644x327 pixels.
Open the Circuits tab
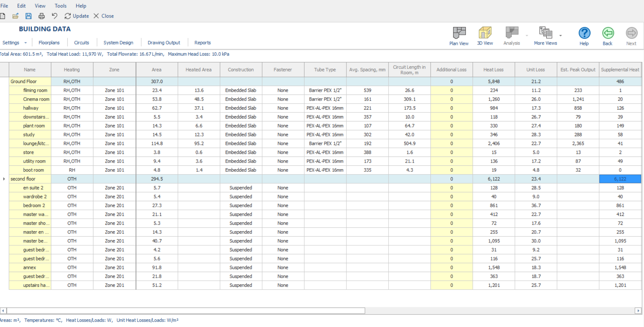click(x=82, y=43)
